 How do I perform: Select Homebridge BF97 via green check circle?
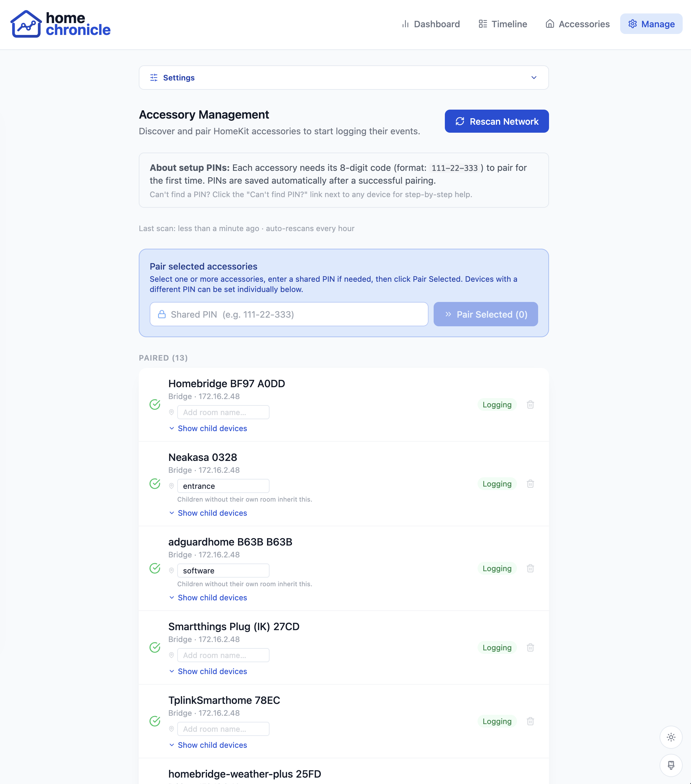pos(154,405)
